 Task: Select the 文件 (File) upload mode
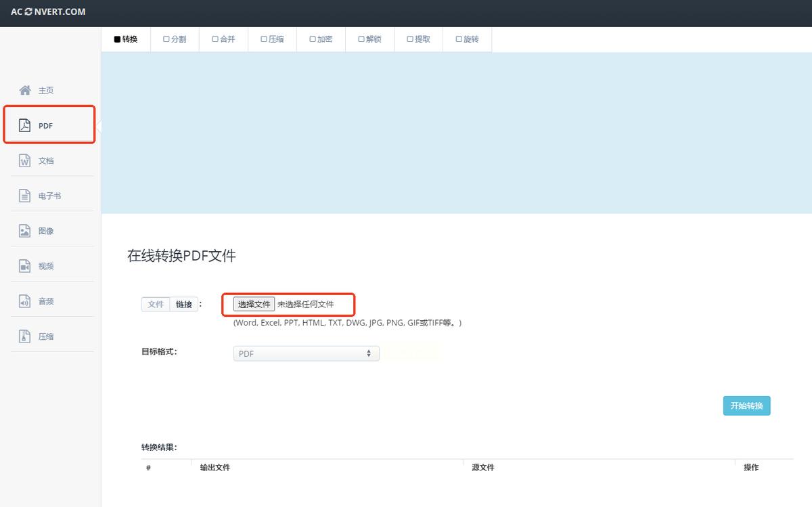point(155,304)
